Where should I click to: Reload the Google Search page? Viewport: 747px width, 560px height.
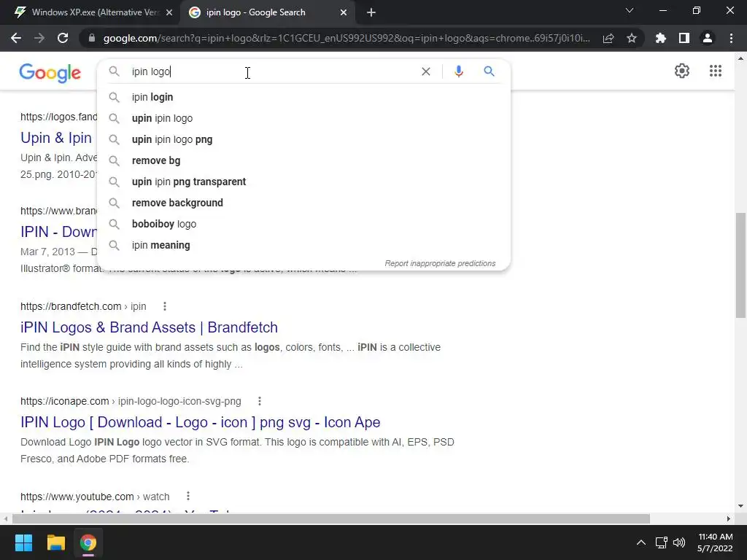coord(63,38)
